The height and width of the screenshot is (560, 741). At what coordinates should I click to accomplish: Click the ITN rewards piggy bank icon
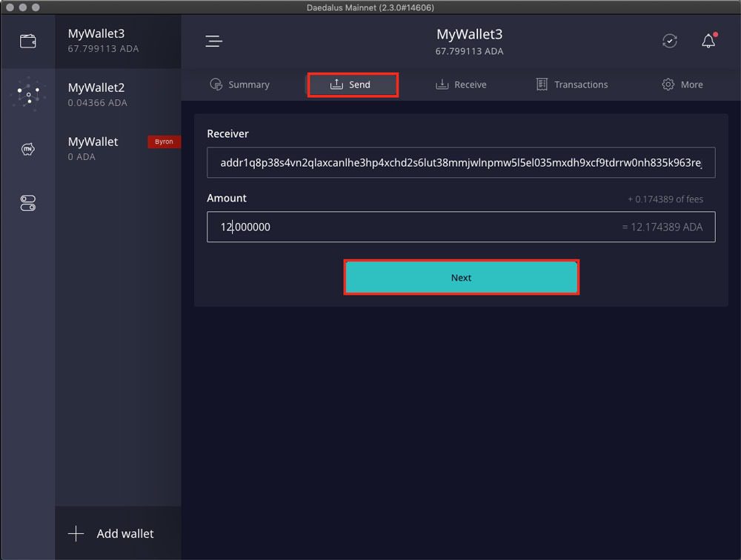(x=27, y=148)
